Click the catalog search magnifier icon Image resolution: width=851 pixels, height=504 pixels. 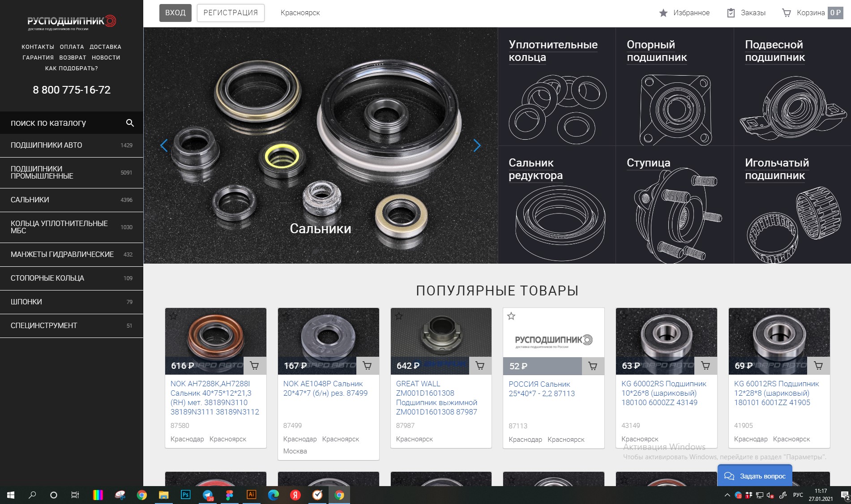[130, 123]
